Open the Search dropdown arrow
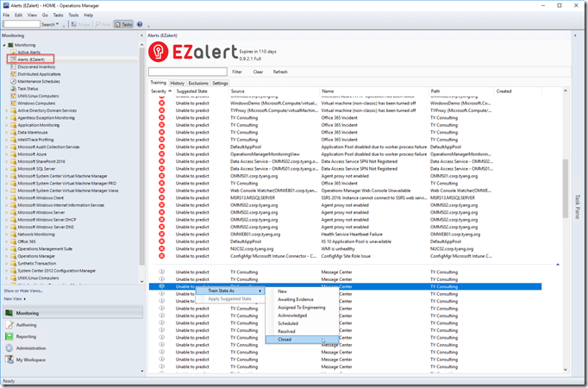Image resolution: width=588 pixels, height=388 pixels. [x=58, y=24]
